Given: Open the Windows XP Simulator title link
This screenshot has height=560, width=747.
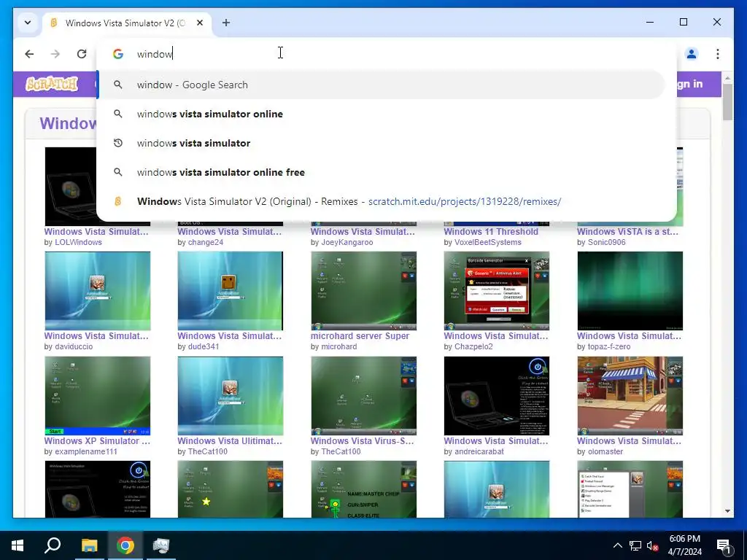Looking at the screenshot, I should (x=97, y=441).
